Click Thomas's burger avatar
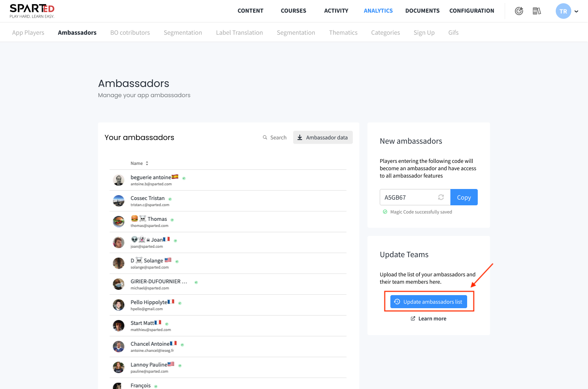This screenshot has height=389, width=588. click(118, 222)
